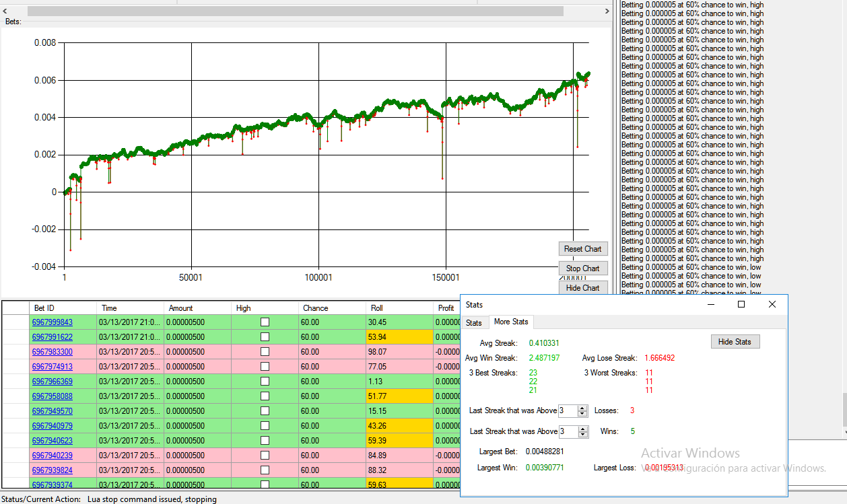Image resolution: width=847 pixels, height=504 pixels.
Task: Click the Largest Win value 0.00390771
Action: [x=545, y=468]
